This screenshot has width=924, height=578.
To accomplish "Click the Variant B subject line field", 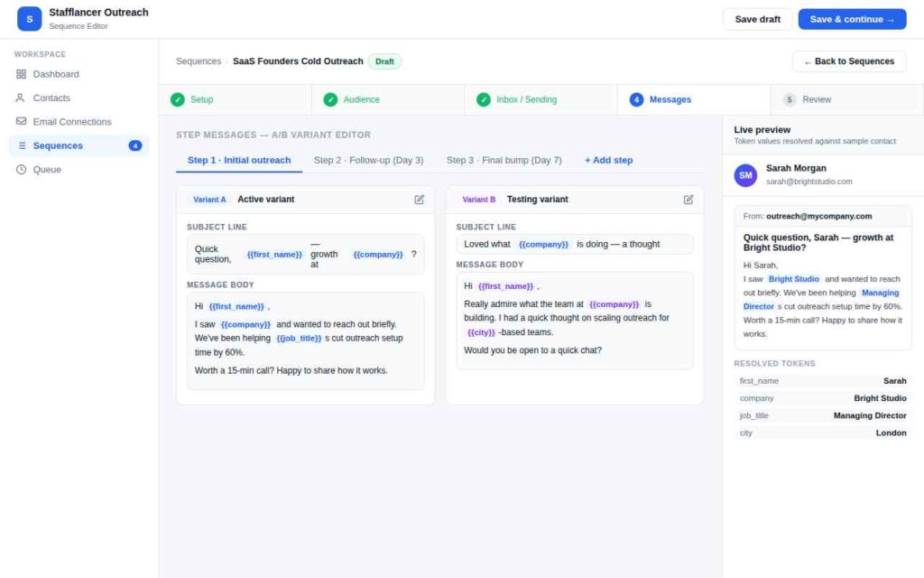I will [575, 244].
